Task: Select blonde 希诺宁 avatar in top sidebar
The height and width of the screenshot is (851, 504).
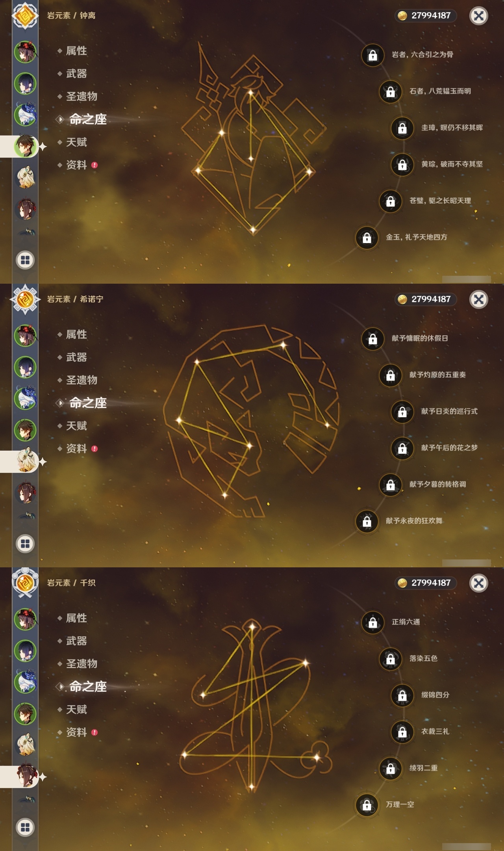Action: [x=26, y=177]
